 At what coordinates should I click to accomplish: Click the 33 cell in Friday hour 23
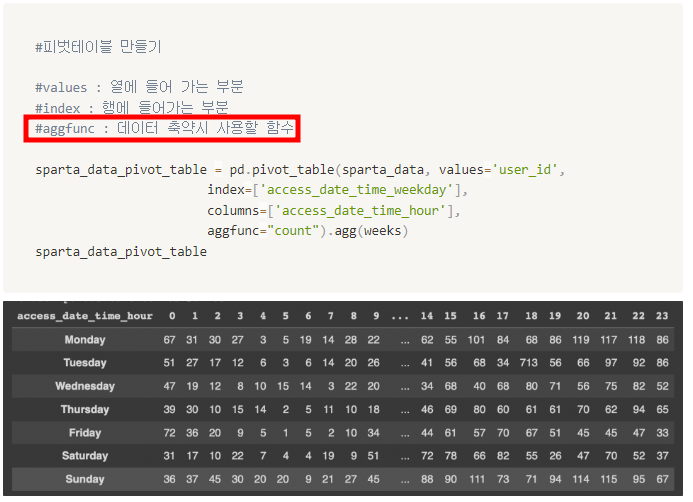662,433
